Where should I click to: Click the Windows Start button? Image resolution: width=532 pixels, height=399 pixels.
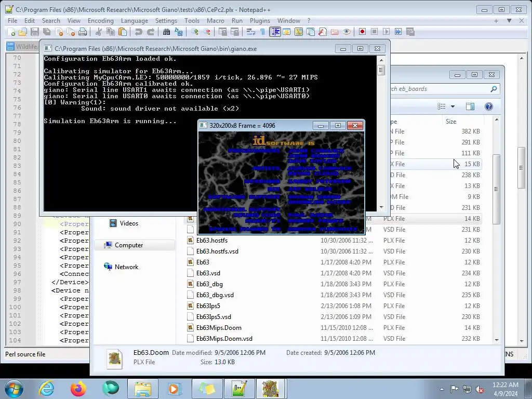(x=14, y=389)
